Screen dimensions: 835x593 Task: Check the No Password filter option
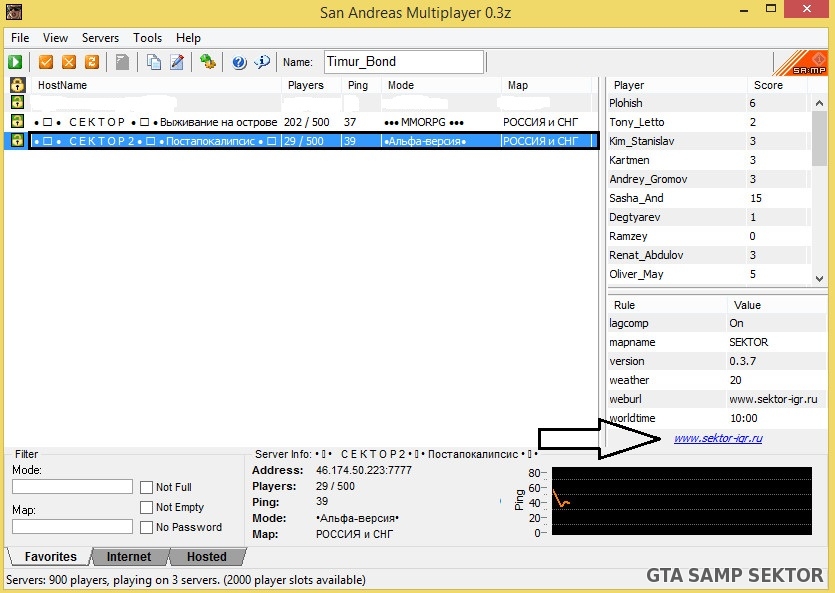147,527
